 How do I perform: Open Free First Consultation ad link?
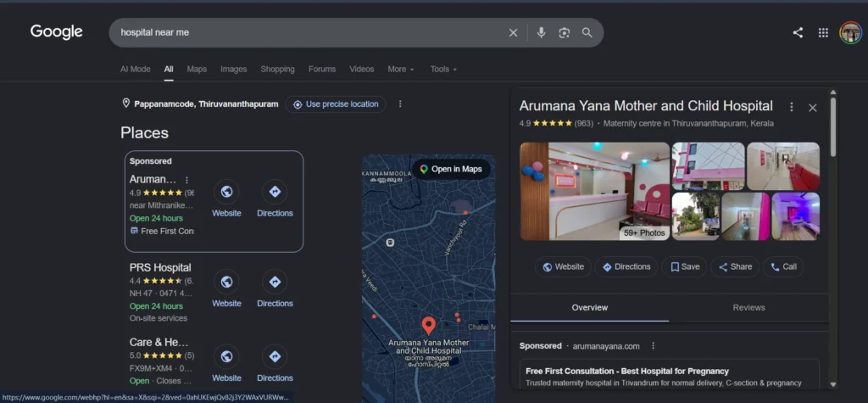click(x=627, y=371)
